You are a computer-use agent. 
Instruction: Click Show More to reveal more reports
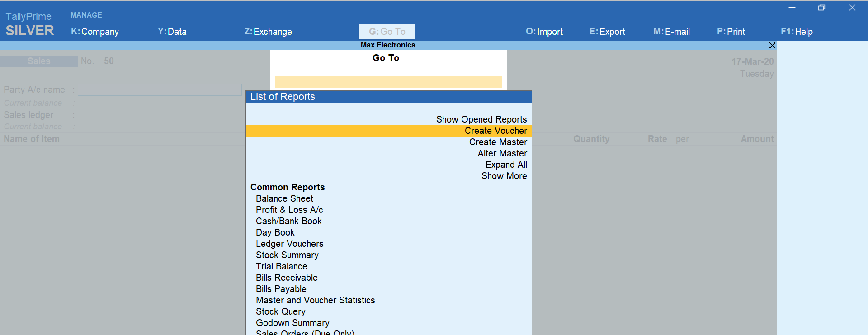pyautogui.click(x=504, y=176)
